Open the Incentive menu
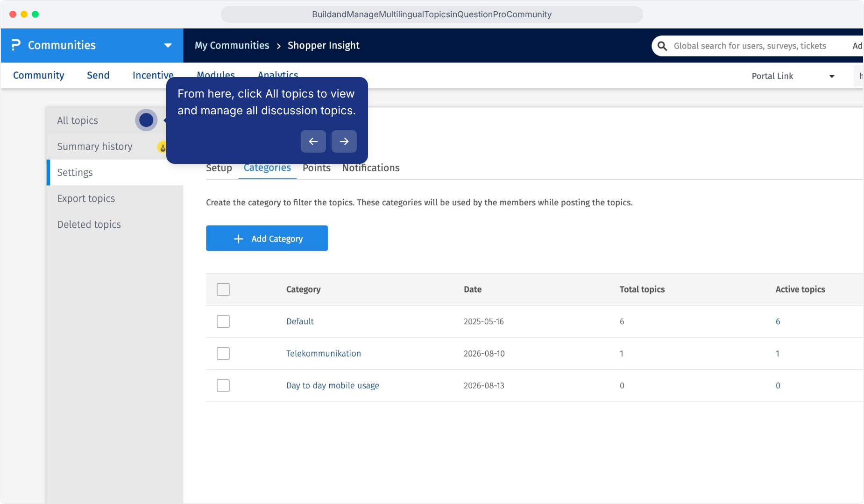 tap(153, 75)
